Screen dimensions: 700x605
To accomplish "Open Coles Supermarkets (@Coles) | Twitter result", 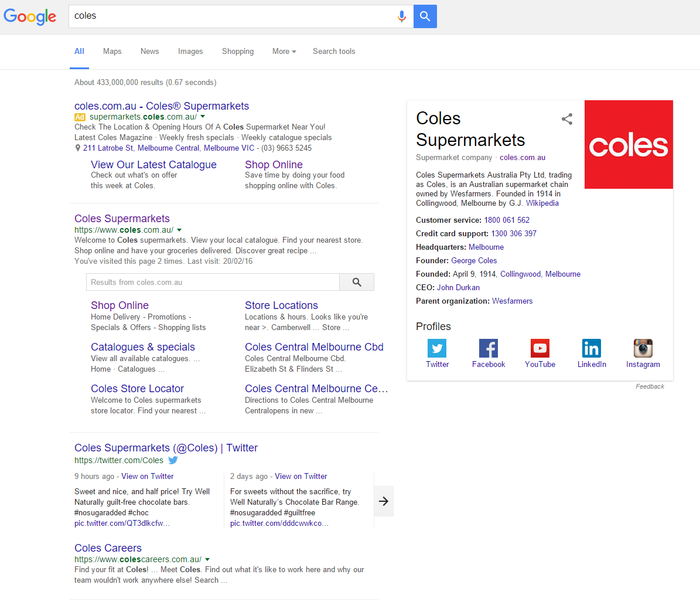I will point(166,448).
